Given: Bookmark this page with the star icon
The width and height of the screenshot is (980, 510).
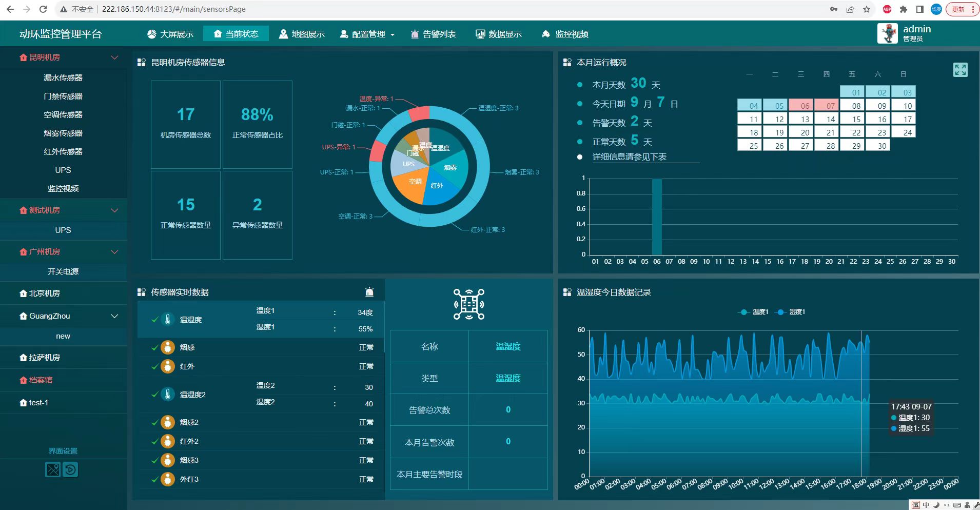Looking at the screenshot, I should [867, 9].
